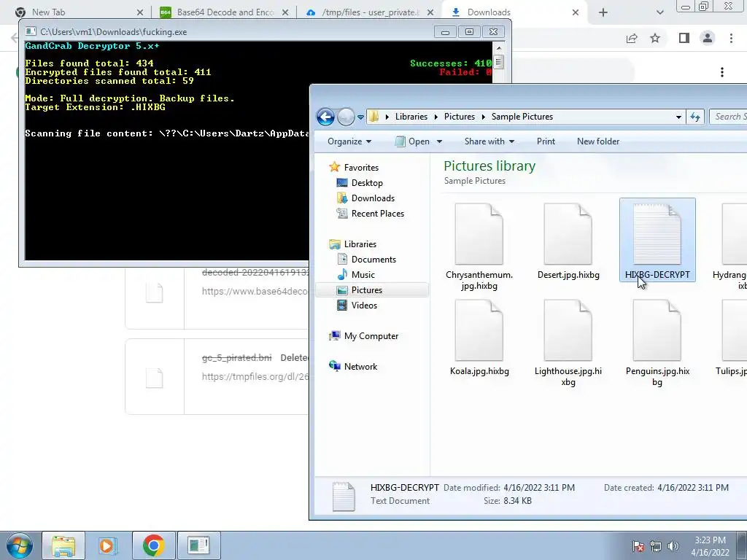The height and width of the screenshot is (560, 747).
Task: Select Libraries in the navigation pane
Action: pos(352,244)
